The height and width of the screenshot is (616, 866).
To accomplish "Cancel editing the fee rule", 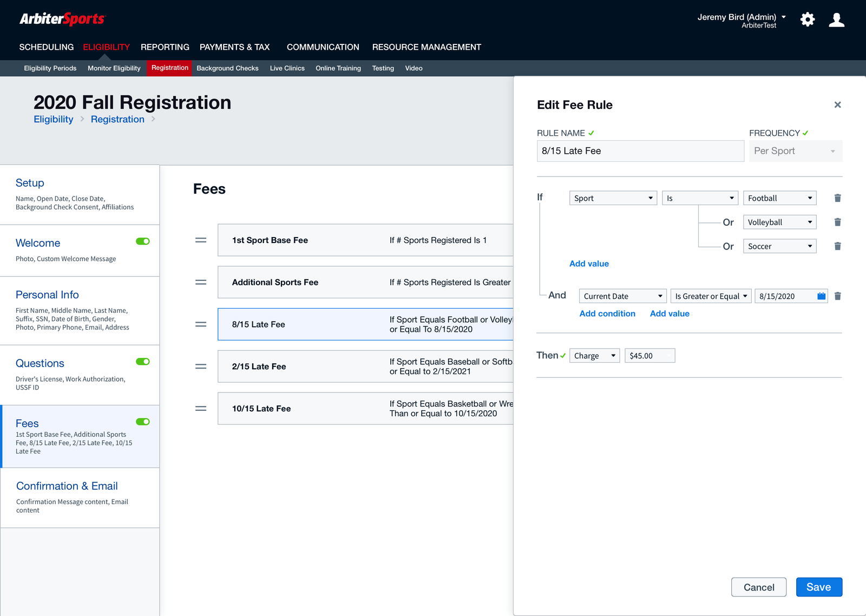I will click(759, 587).
